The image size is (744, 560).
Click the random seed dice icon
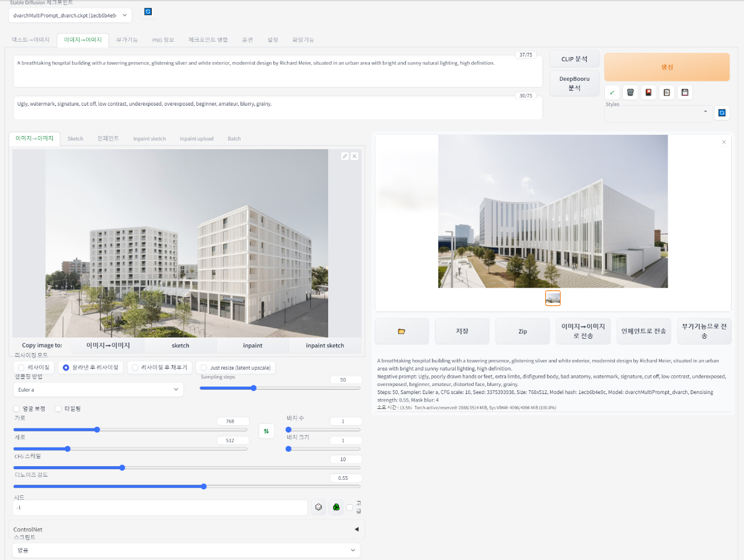(319, 507)
